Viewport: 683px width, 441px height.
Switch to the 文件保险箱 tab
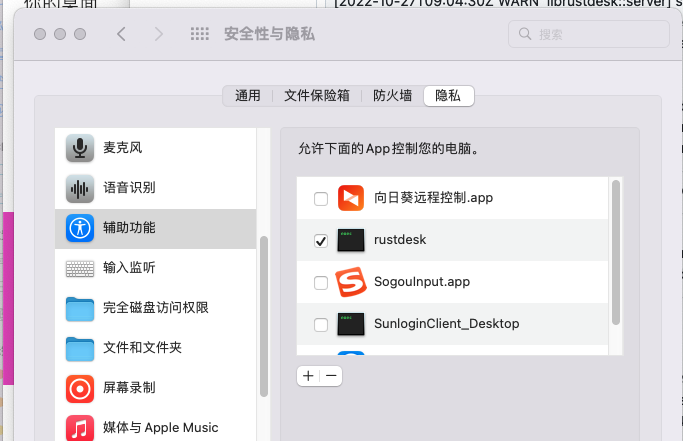coord(317,95)
